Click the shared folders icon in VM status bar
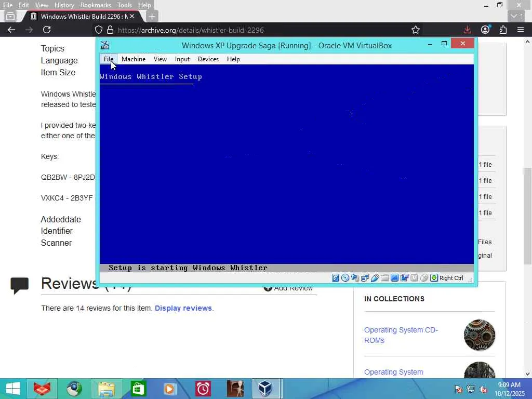The image size is (532, 399). (x=384, y=278)
